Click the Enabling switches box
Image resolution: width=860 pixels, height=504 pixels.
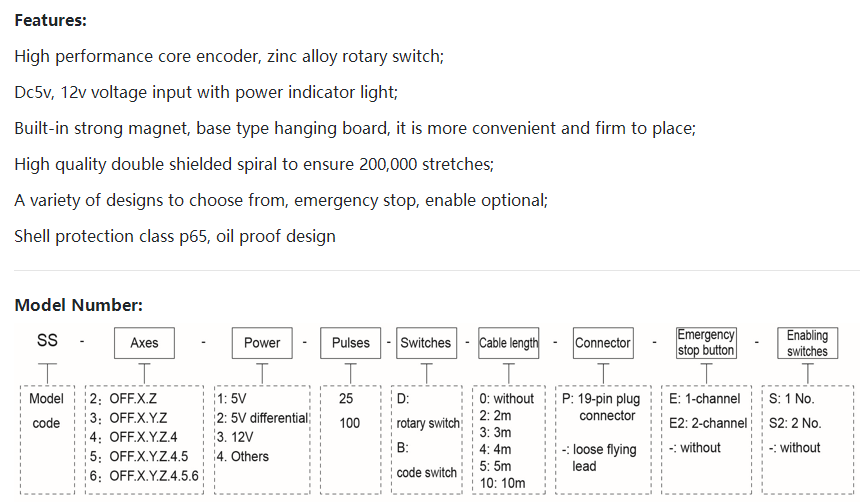(x=807, y=344)
